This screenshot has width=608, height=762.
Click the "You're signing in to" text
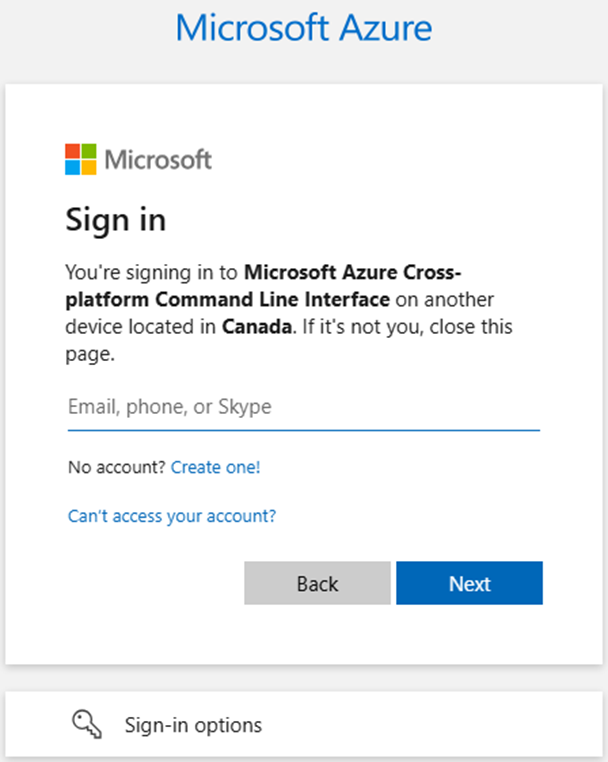pos(152,272)
